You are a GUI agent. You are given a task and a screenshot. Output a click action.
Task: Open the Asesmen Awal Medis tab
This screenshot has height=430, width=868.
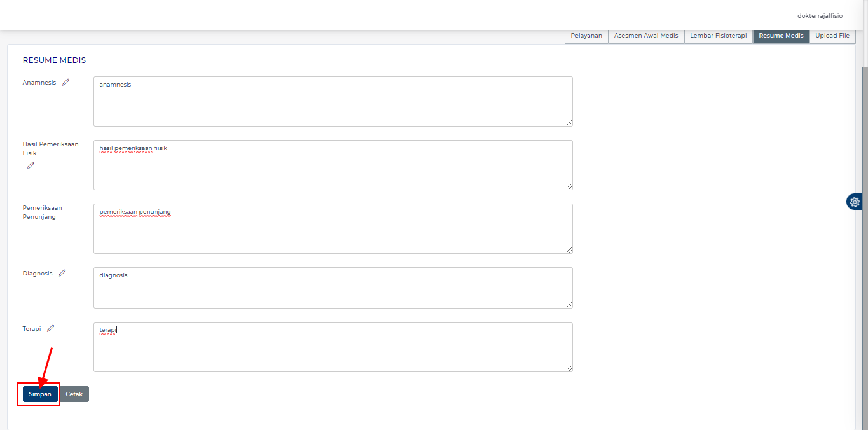646,36
